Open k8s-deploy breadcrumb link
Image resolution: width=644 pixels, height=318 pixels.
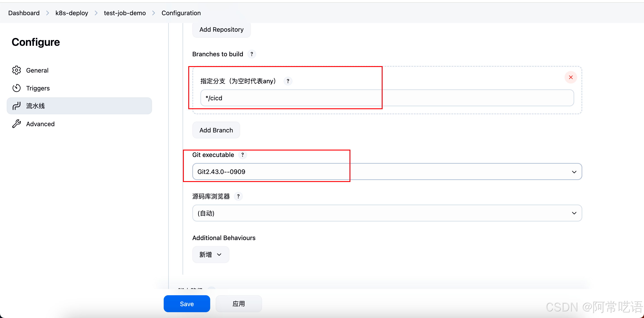(72, 13)
